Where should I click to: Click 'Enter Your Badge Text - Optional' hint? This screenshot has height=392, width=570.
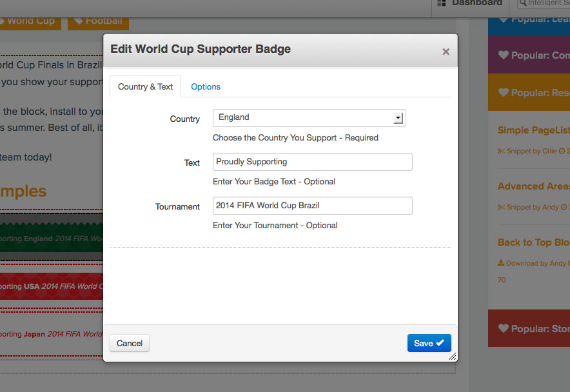coord(274,181)
